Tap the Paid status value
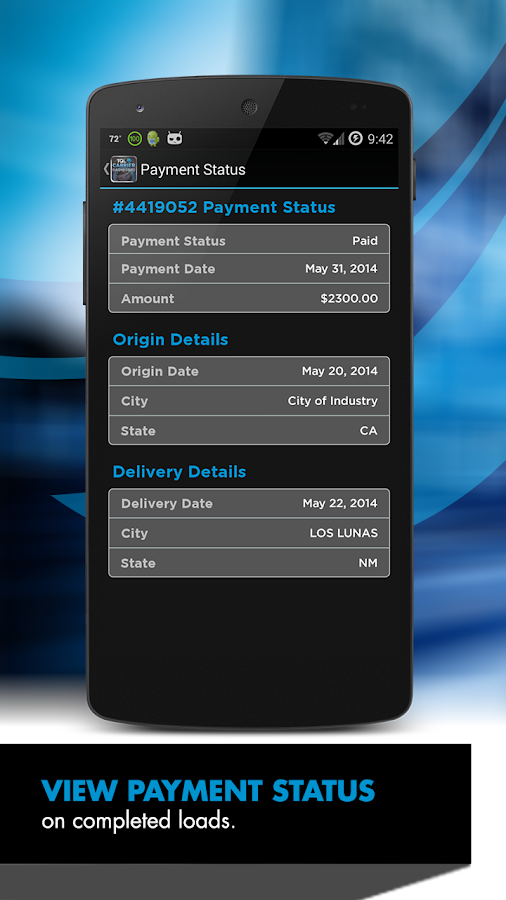 tap(365, 241)
